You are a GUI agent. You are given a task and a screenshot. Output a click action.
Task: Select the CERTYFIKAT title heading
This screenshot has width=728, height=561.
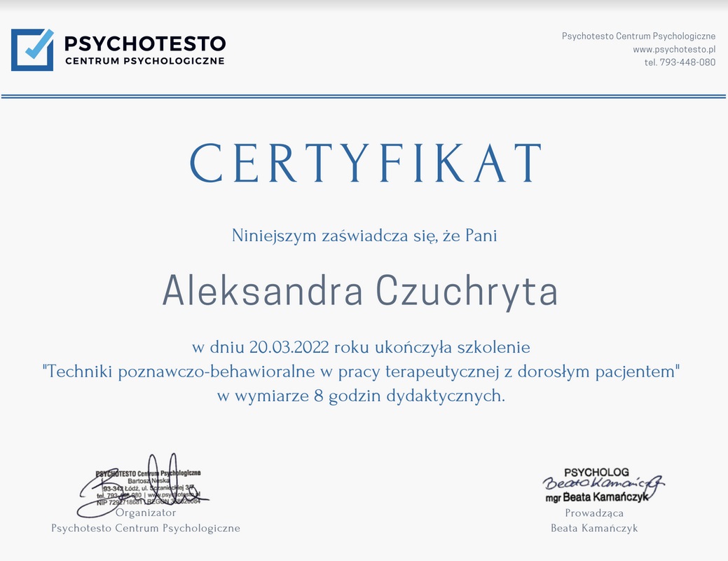tap(366, 164)
